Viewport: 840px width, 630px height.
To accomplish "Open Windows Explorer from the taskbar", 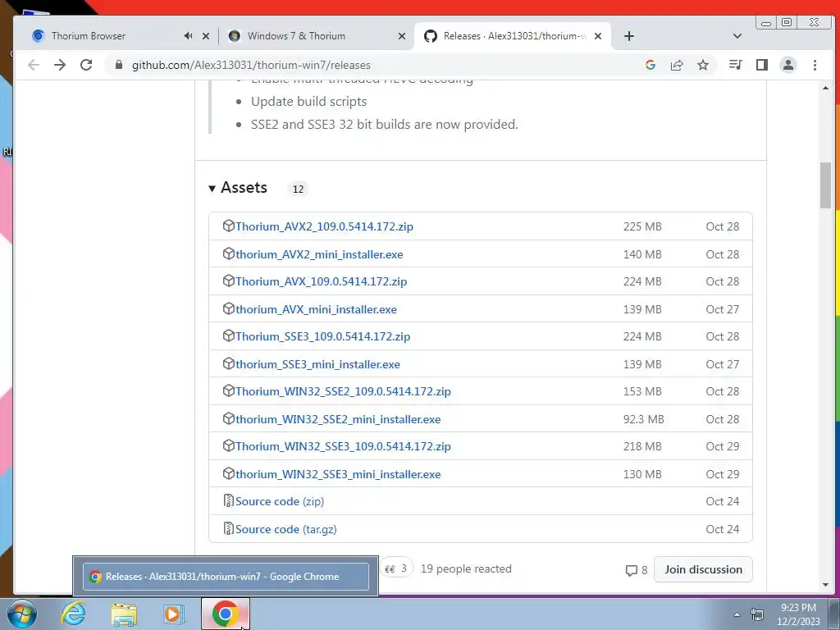I will tap(124, 614).
